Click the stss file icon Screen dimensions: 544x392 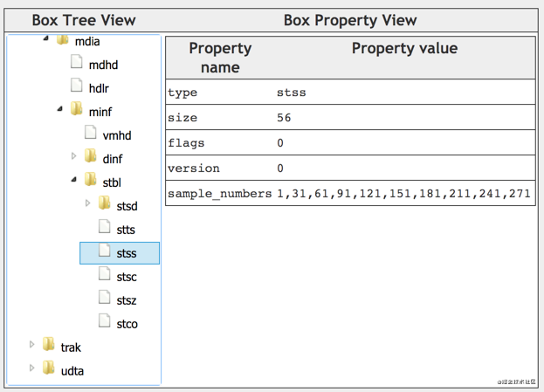click(x=104, y=250)
